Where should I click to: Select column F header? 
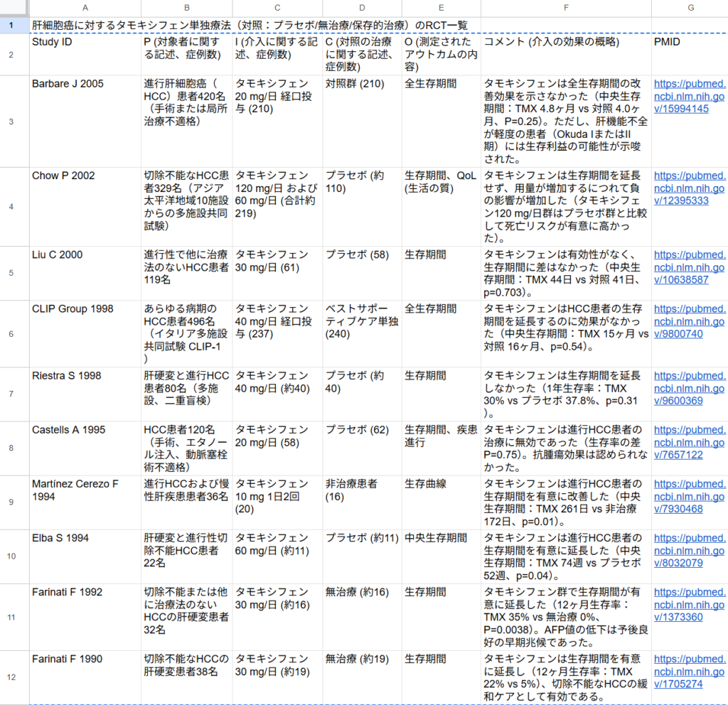tap(565, 8)
